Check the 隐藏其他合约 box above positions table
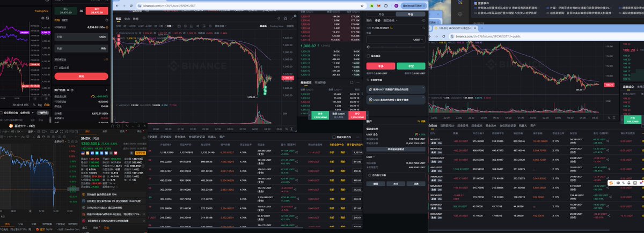 coord(334,137)
